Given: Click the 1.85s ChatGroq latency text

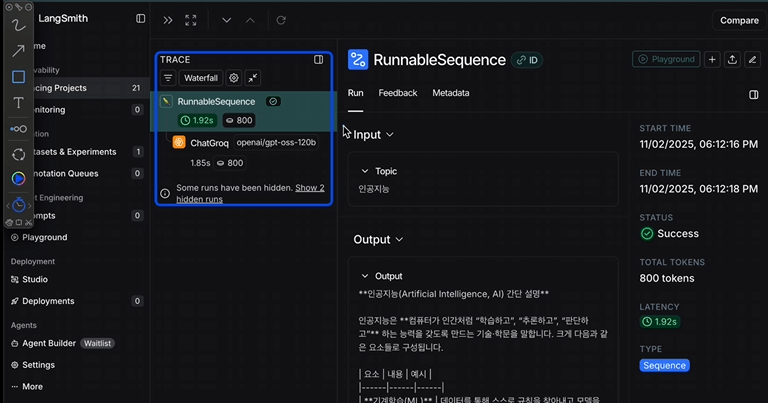Looking at the screenshot, I should [200, 163].
